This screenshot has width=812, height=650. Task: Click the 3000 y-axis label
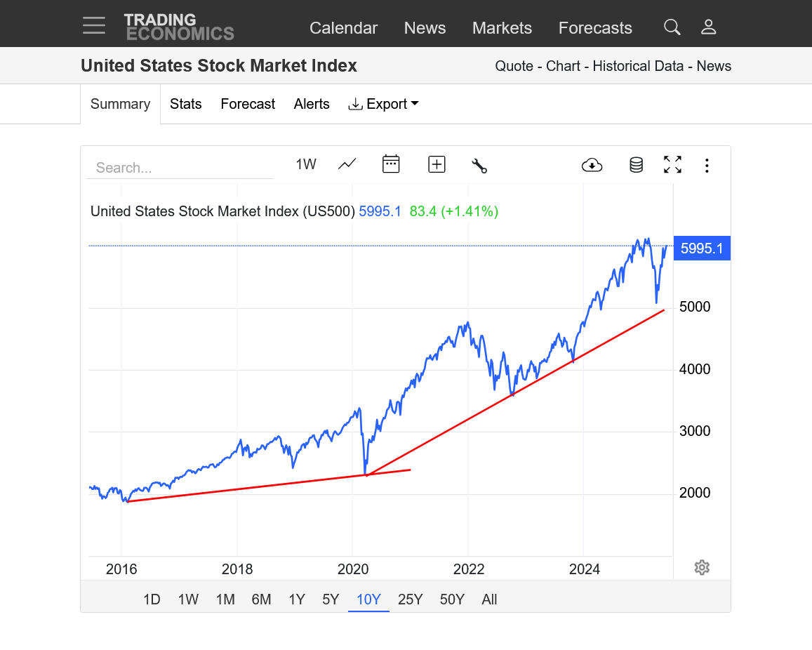[x=695, y=431]
